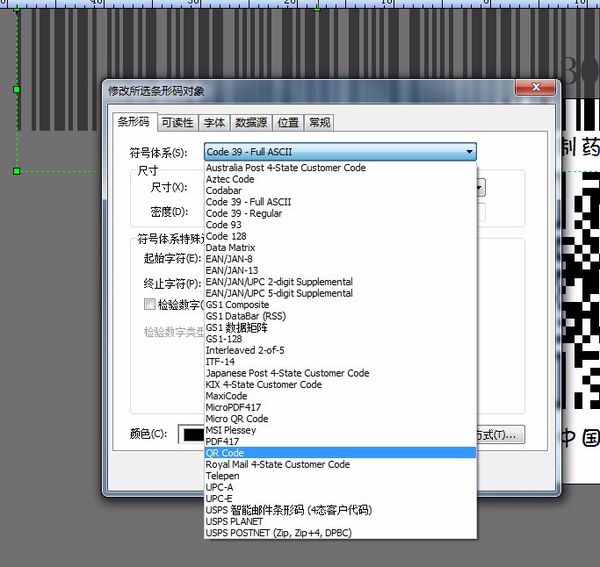Image resolution: width=600 pixels, height=567 pixels.
Task: Open the 常规 general tab
Action: coord(319,123)
